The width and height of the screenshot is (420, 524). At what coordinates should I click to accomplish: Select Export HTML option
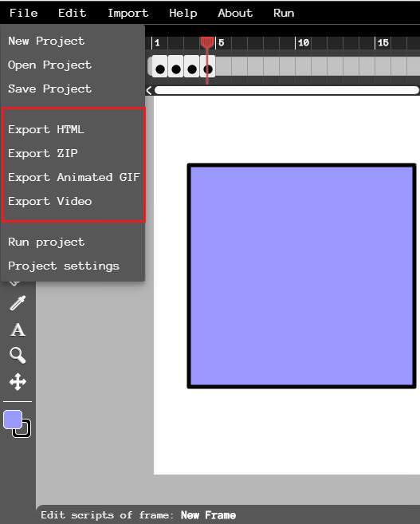46,129
